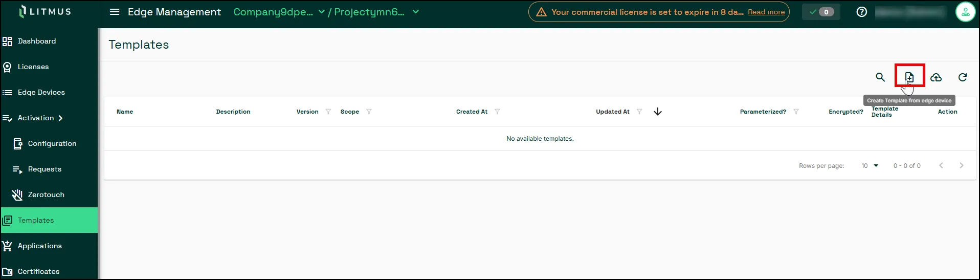
Task: Select Templates in the sidebar
Action: point(49,220)
